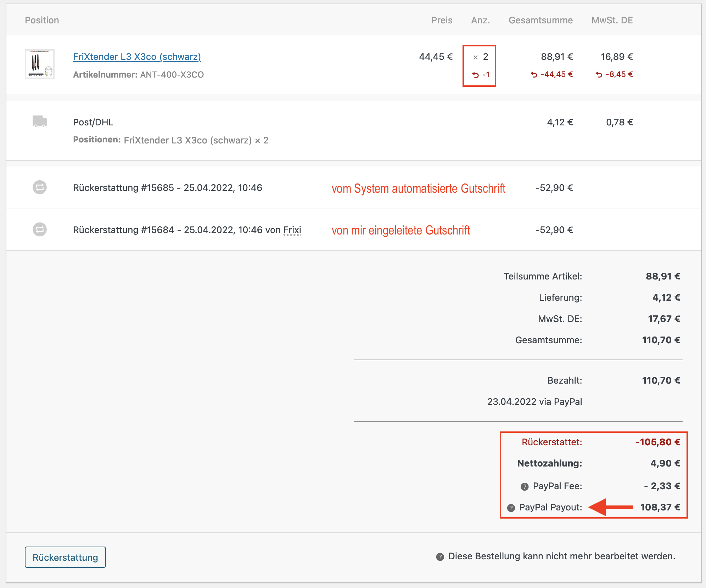This screenshot has height=588, width=706.
Task: Click MwSt. DE total 17,67 €
Action: tap(664, 319)
